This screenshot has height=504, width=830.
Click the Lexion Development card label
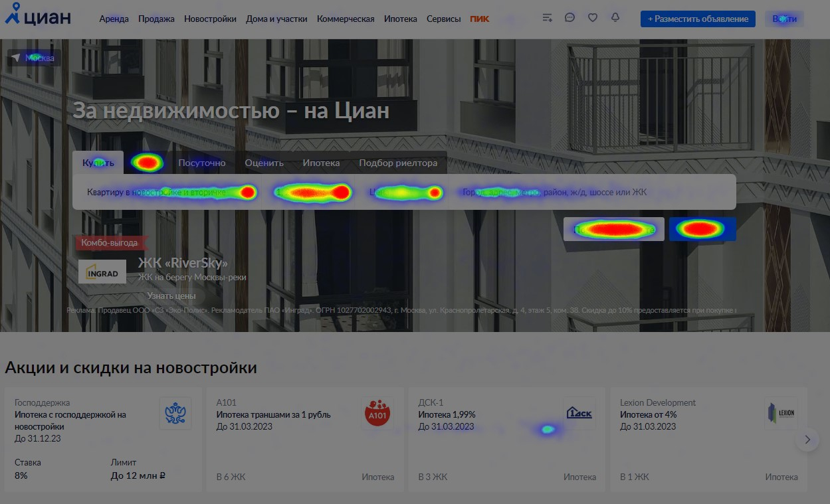pyautogui.click(x=658, y=402)
